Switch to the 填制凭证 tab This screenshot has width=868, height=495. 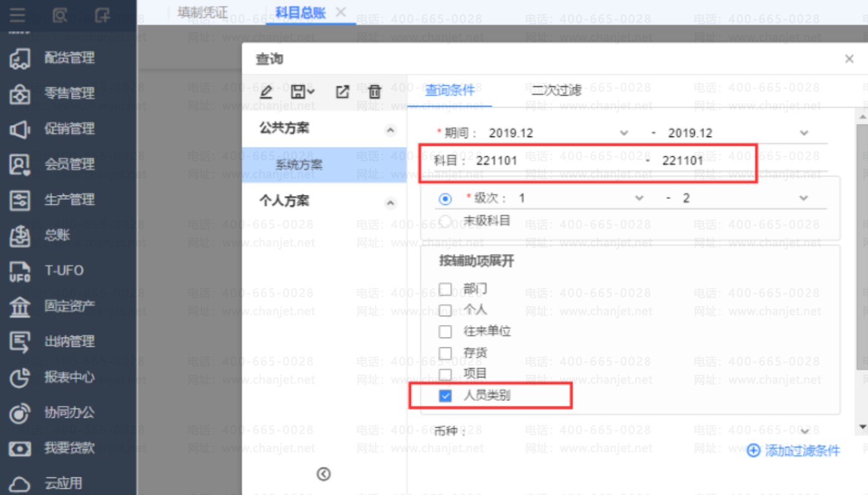[202, 13]
